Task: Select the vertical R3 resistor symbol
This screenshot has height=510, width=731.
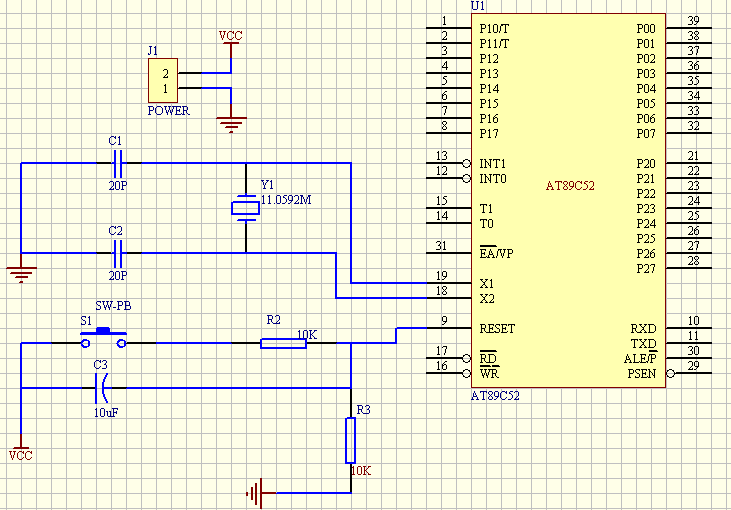Action: click(x=351, y=440)
